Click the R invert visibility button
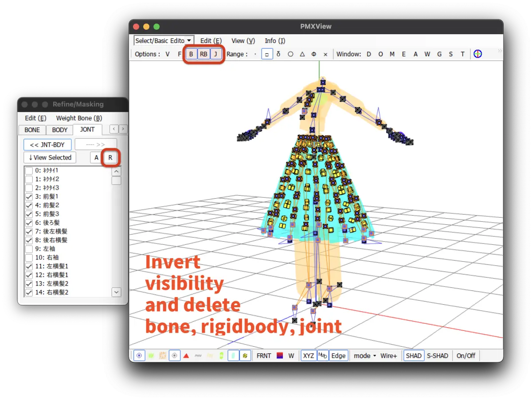 coord(110,157)
